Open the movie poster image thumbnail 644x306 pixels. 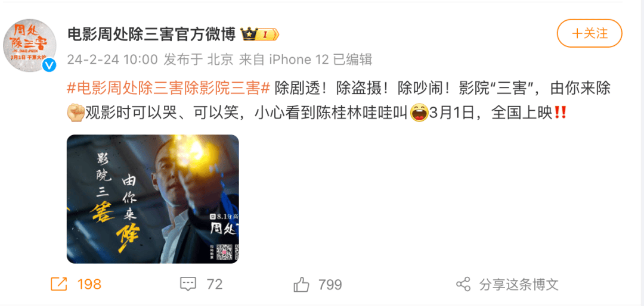153,199
